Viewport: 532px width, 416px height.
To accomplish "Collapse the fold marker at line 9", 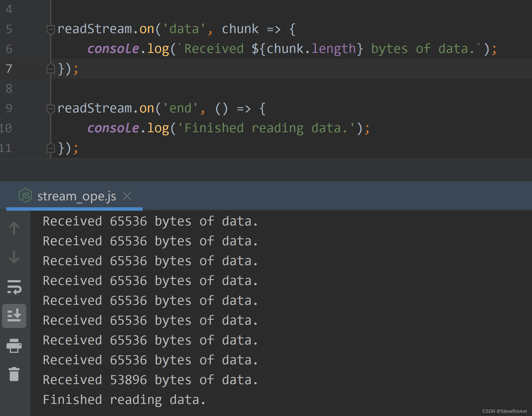I will click(51, 108).
